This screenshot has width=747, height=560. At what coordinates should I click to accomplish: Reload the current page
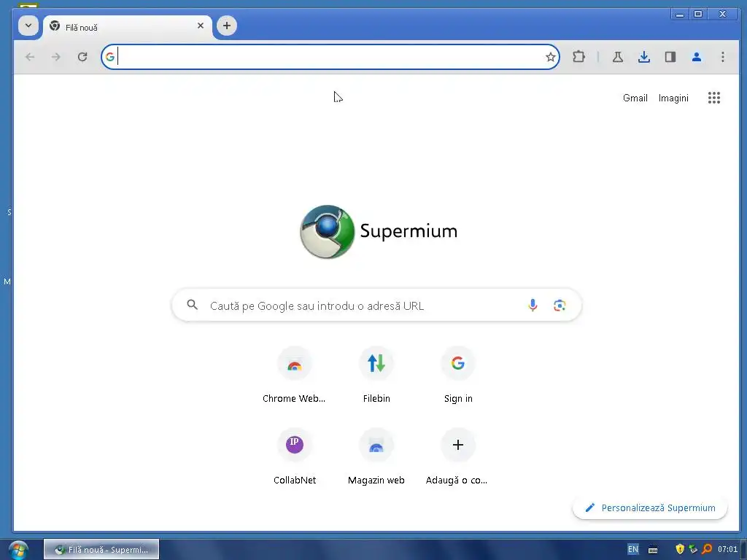pos(82,57)
